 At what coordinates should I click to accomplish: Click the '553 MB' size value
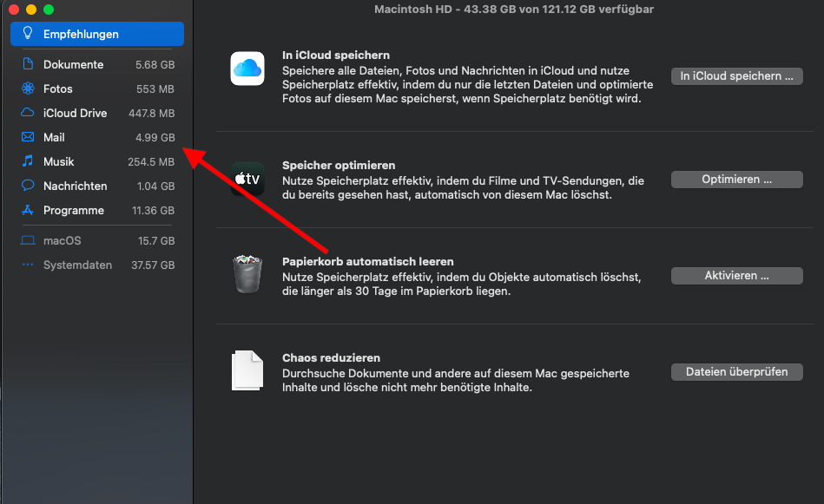point(155,88)
